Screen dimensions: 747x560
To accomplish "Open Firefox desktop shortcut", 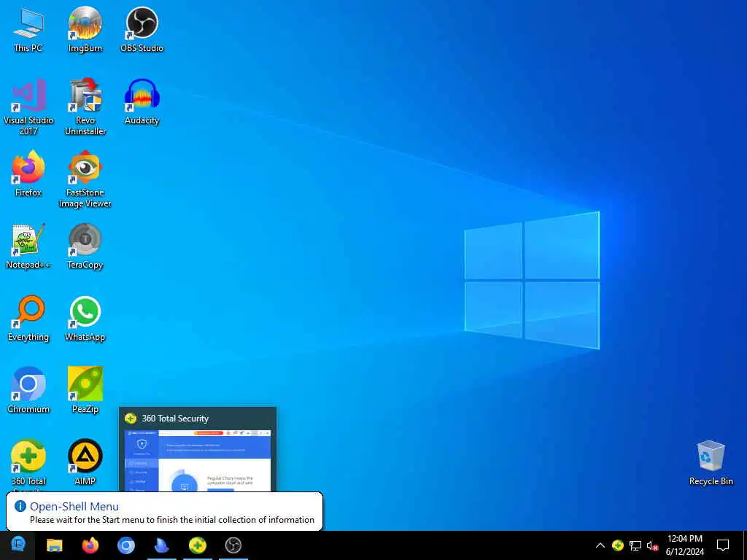I will (x=28, y=174).
